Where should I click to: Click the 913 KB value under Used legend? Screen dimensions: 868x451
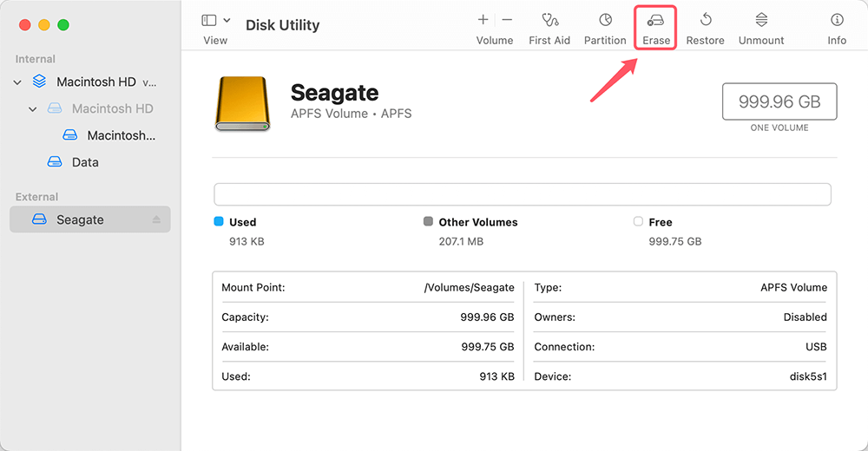coord(247,242)
